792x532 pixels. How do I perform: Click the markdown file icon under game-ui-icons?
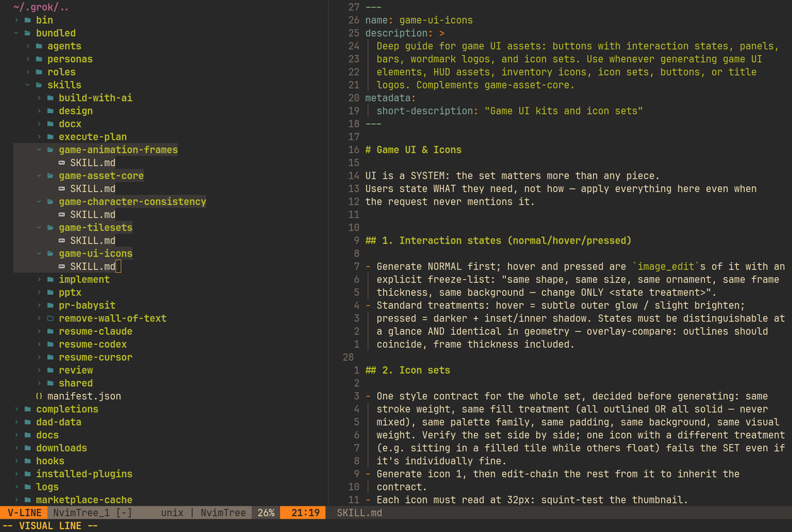pyautogui.click(x=61, y=267)
